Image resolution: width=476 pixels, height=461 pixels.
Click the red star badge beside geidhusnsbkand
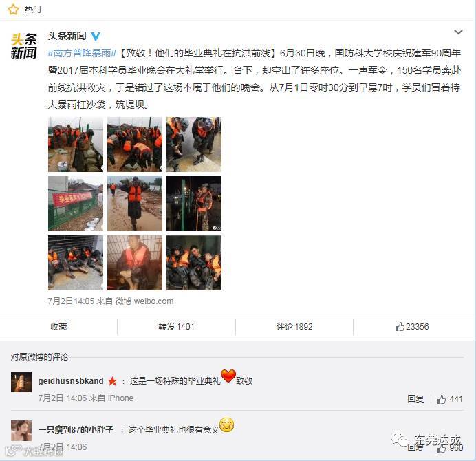[112, 380]
